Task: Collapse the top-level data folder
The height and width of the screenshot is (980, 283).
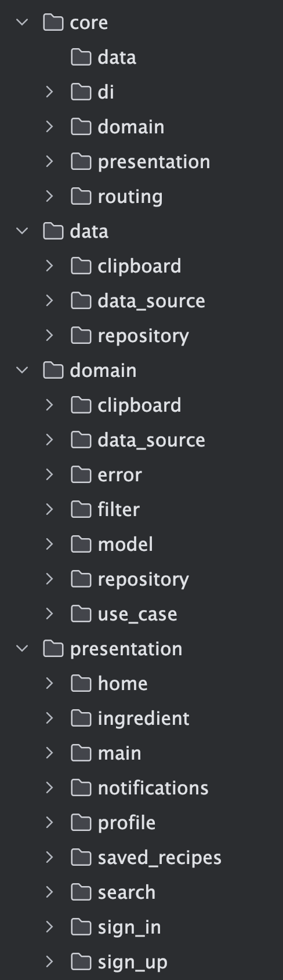Action: (22, 231)
